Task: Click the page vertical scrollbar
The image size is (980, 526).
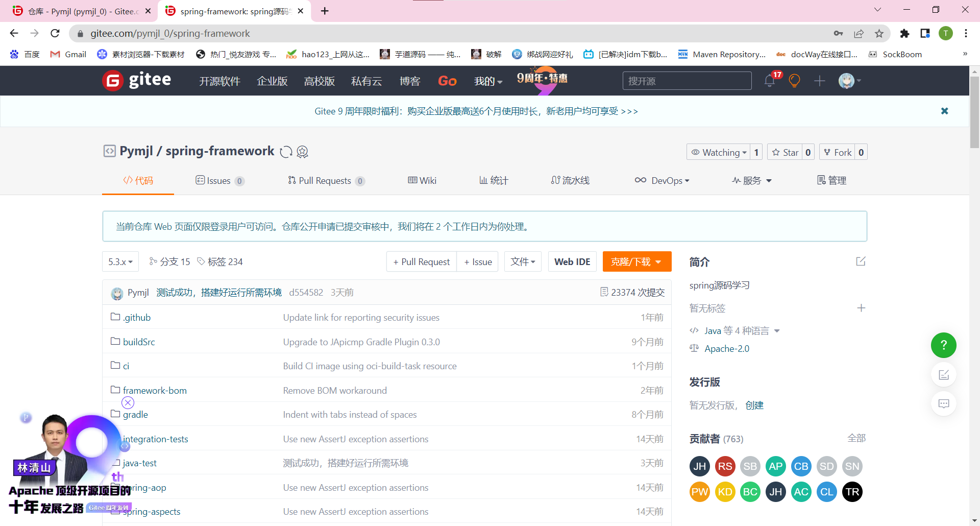Action: (x=974, y=112)
